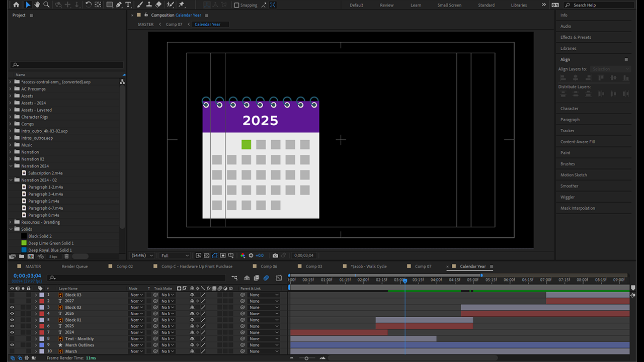644x362 pixels.
Task: Open the Full resolution dropdown
Action: [175, 255]
